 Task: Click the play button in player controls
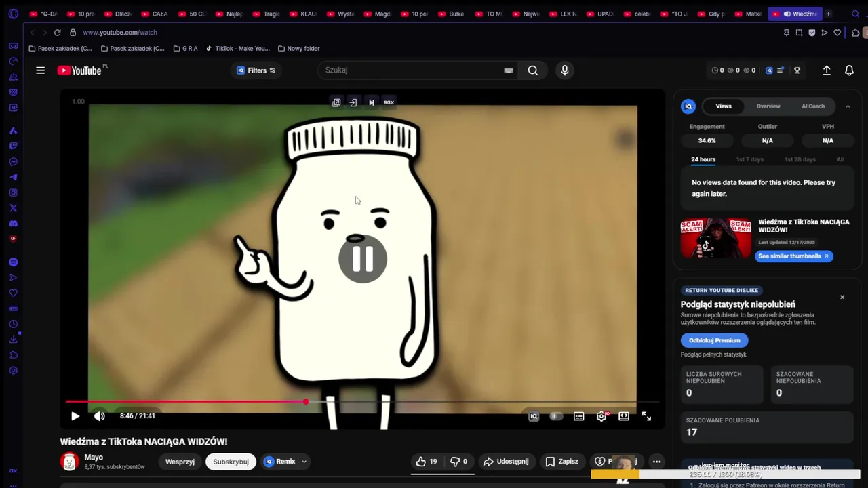tap(75, 416)
